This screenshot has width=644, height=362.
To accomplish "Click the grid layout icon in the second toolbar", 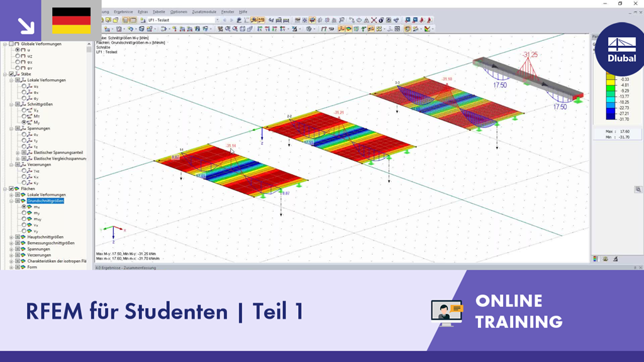I will point(397,29).
